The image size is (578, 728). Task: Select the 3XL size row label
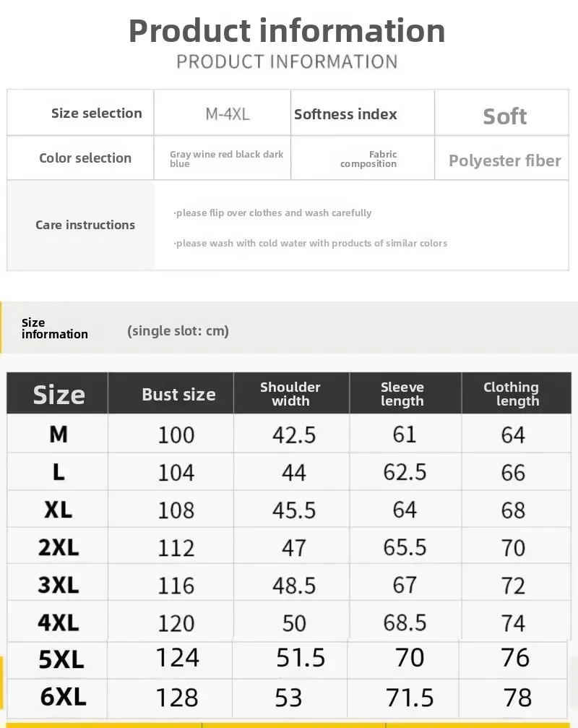point(59,585)
